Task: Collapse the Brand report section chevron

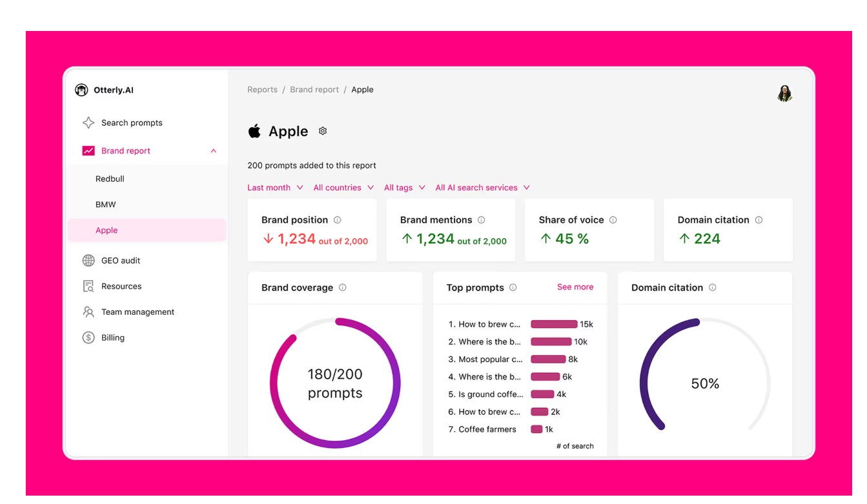Action: coord(213,151)
